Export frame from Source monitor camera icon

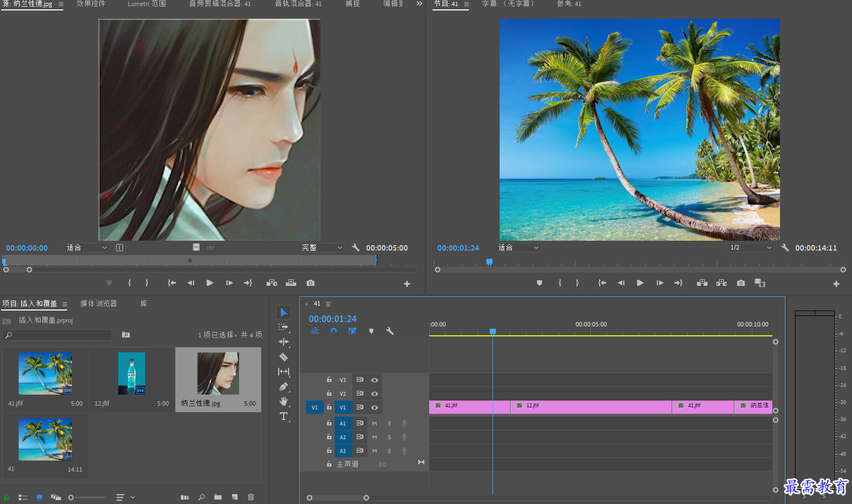(x=311, y=283)
